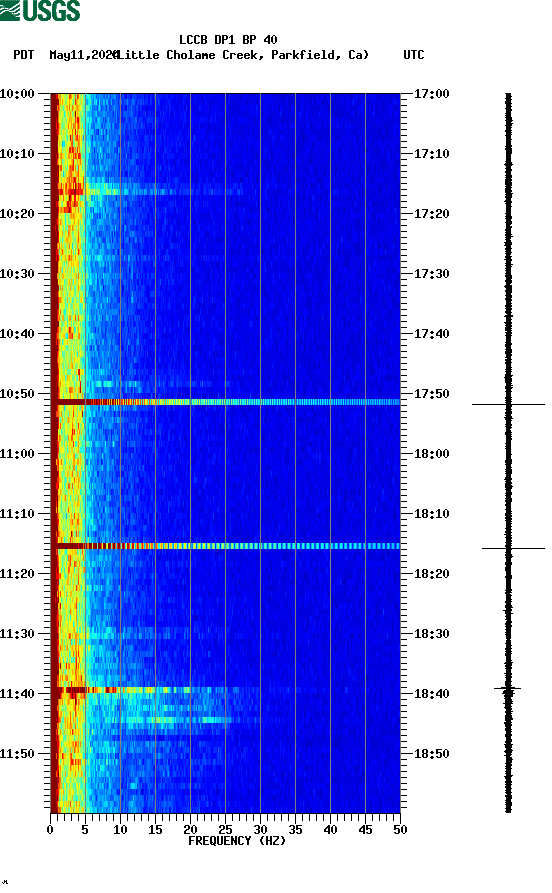
Task: Click the '17:20' UTC time label
Action: (431, 214)
